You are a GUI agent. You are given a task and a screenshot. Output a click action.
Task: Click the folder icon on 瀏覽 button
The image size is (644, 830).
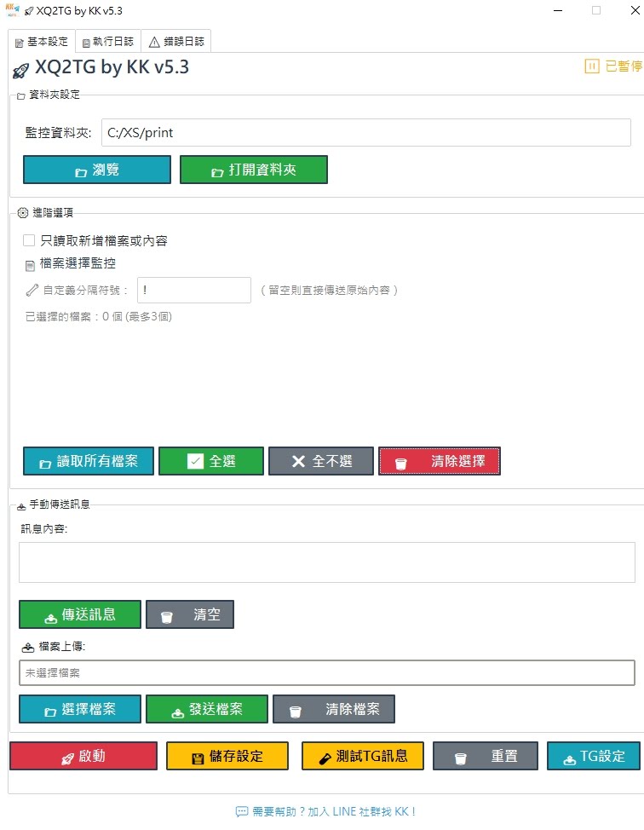point(81,171)
